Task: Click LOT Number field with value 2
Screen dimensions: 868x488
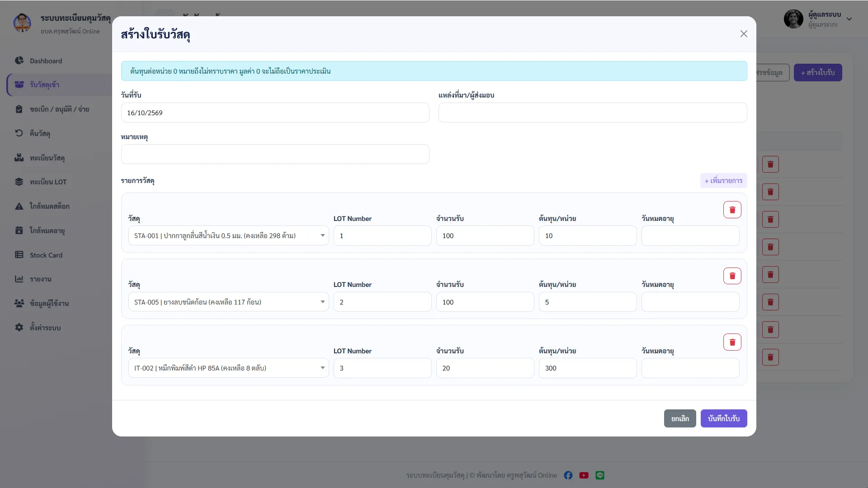Action: pos(382,302)
